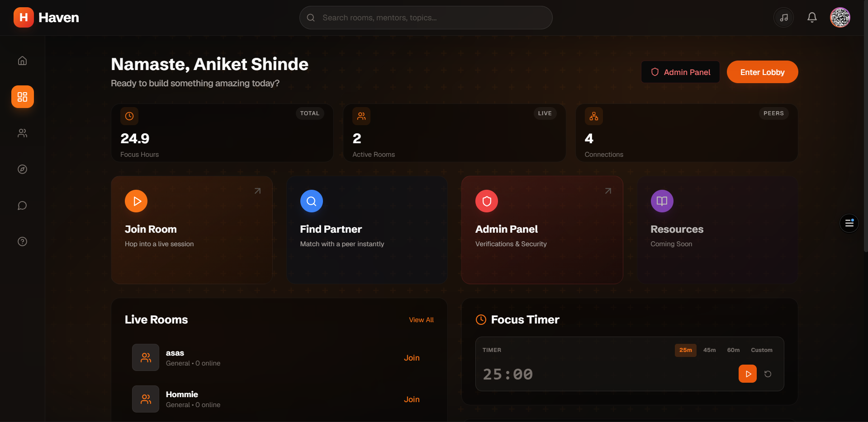Click the clock icon on Focus Hours card
868x422 pixels.
click(129, 116)
